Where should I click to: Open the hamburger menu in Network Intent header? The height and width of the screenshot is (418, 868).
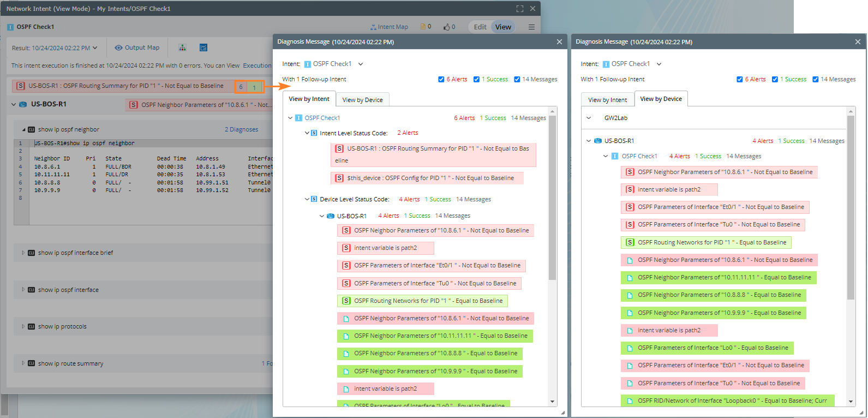(531, 27)
